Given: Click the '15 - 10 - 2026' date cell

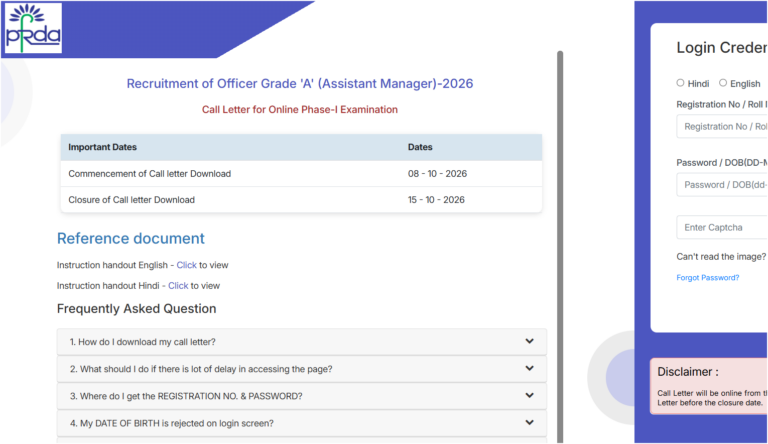Looking at the screenshot, I should pyautogui.click(x=436, y=200).
